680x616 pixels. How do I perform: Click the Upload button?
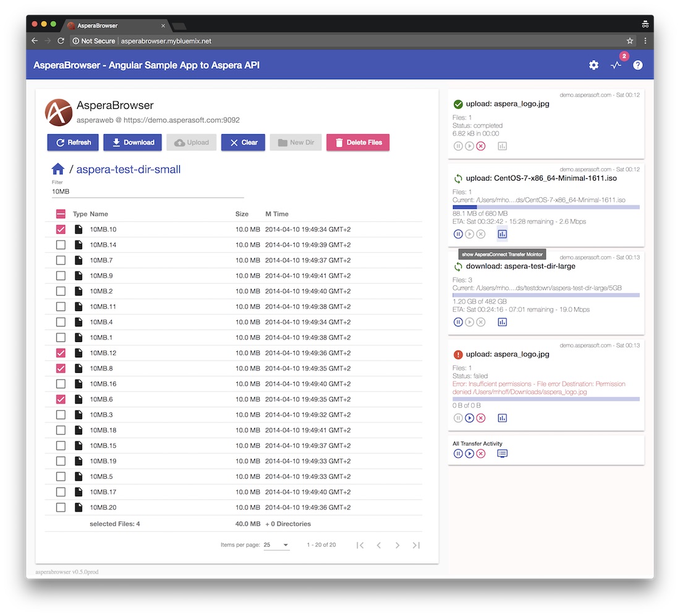[191, 142]
